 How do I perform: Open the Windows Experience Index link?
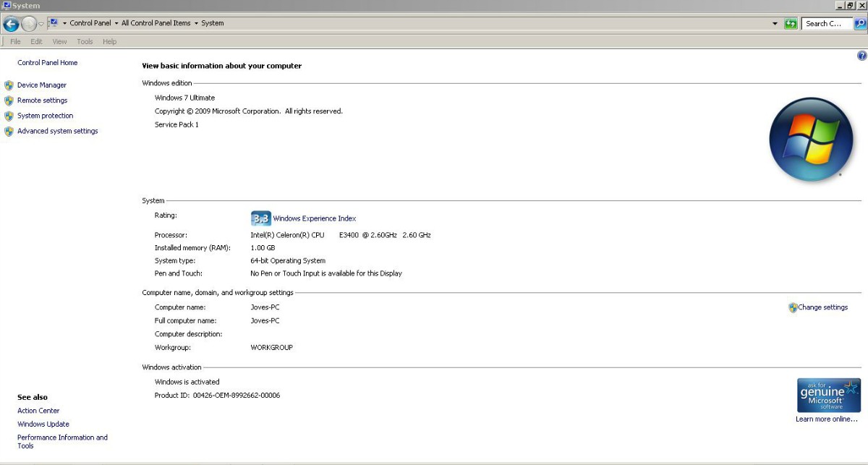(314, 218)
